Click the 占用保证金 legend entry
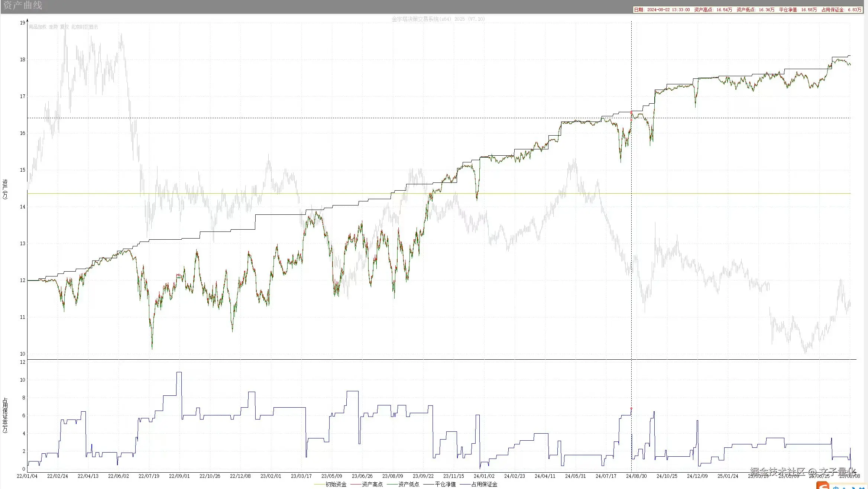868x489 pixels. [x=484, y=484]
